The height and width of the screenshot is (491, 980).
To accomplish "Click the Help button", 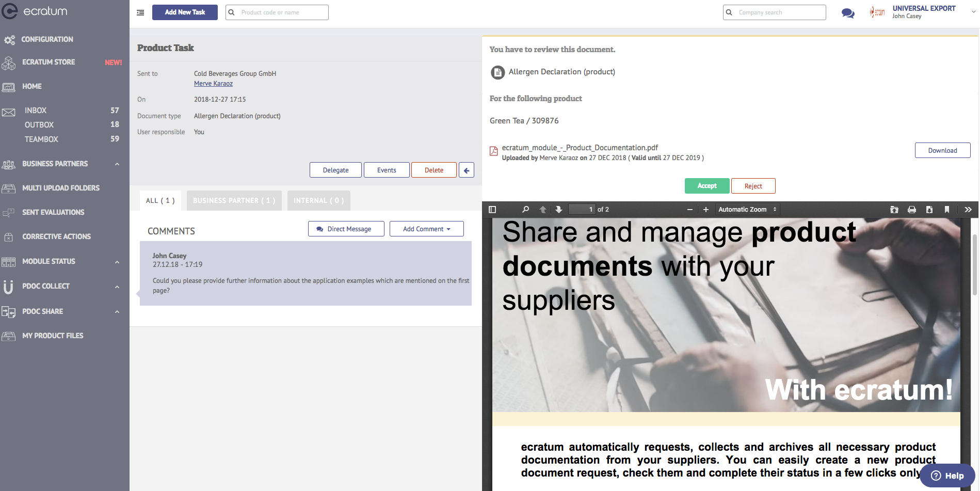I will (x=947, y=476).
